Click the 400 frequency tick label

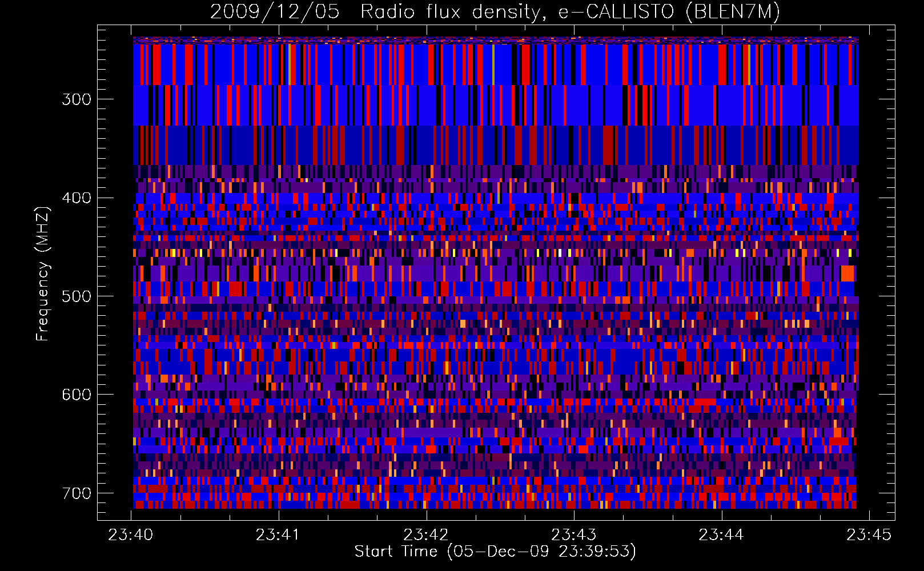[x=77, y=198]
